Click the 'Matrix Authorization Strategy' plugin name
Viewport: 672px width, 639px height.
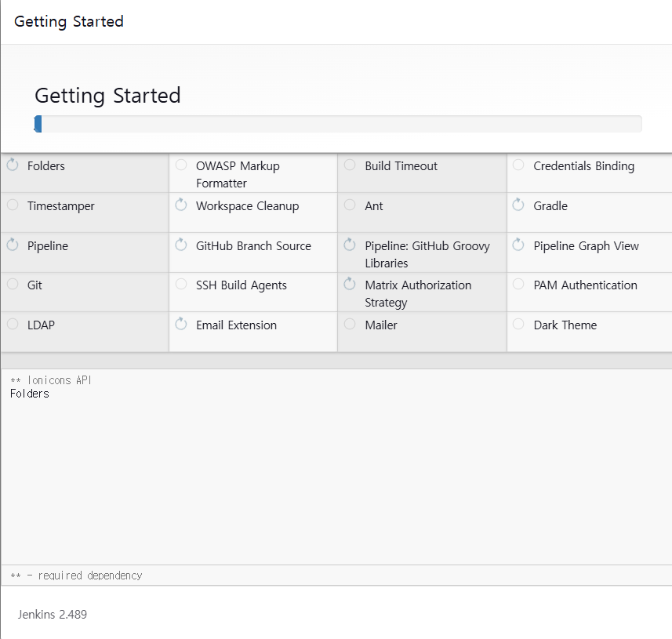[418, 294]
